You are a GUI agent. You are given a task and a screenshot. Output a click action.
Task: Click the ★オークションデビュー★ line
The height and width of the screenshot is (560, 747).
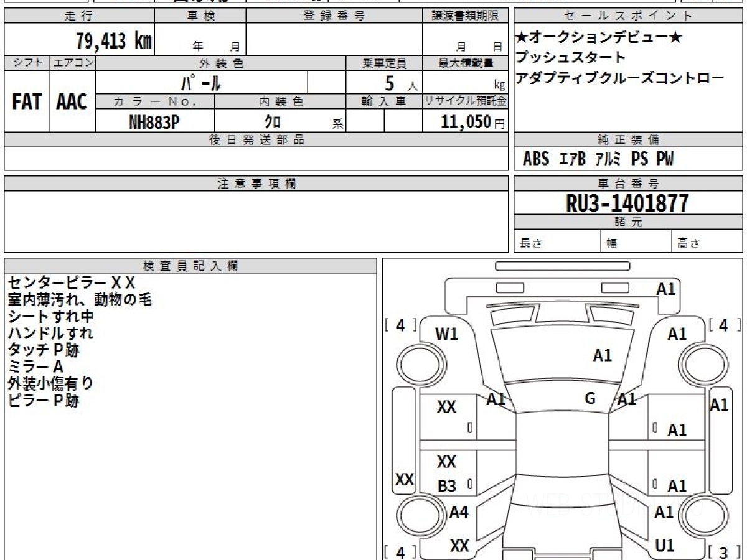pos(598,37)
